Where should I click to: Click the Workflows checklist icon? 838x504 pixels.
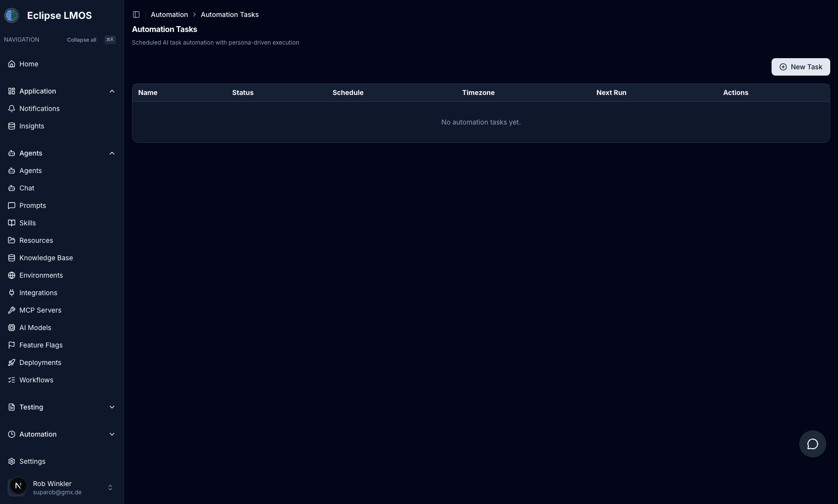pos(12,380)
